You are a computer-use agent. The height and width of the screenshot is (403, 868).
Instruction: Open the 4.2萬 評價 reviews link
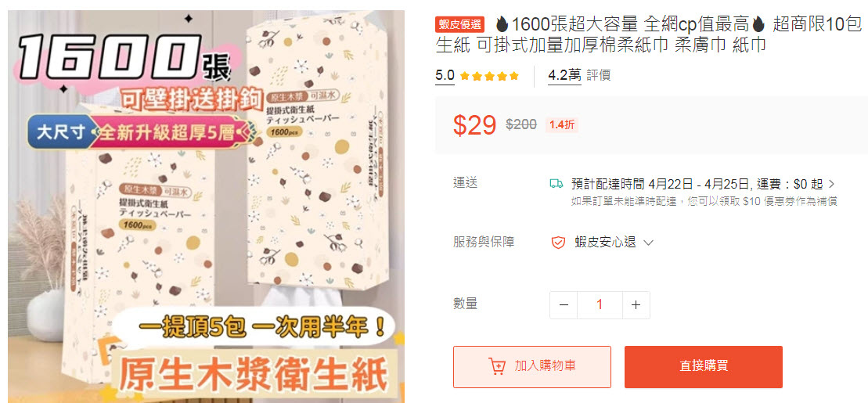click(579, 75)
